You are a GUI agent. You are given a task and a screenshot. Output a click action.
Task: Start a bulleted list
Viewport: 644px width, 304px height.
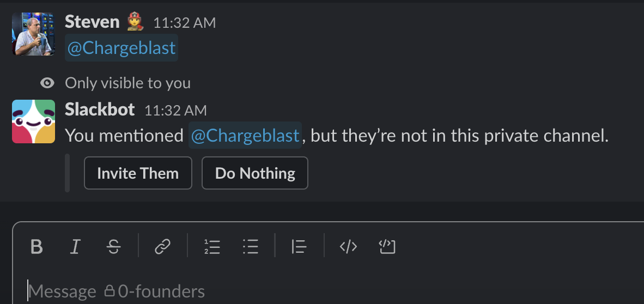250,246
